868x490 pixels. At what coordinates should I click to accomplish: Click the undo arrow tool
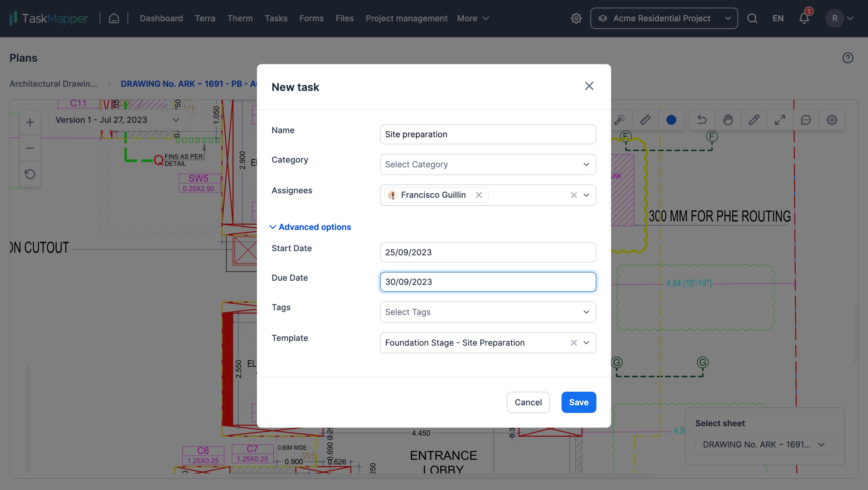tap(702, 120)
